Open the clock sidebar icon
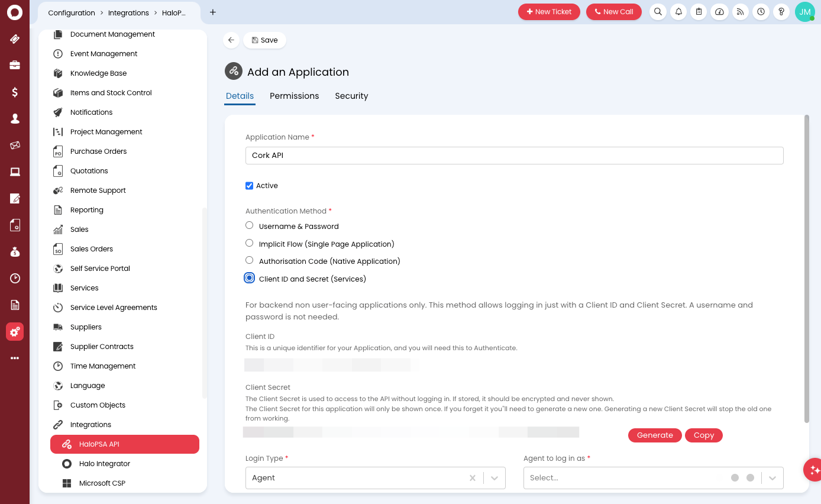Screen dimensions: 821x504 (x=15, y=278)
